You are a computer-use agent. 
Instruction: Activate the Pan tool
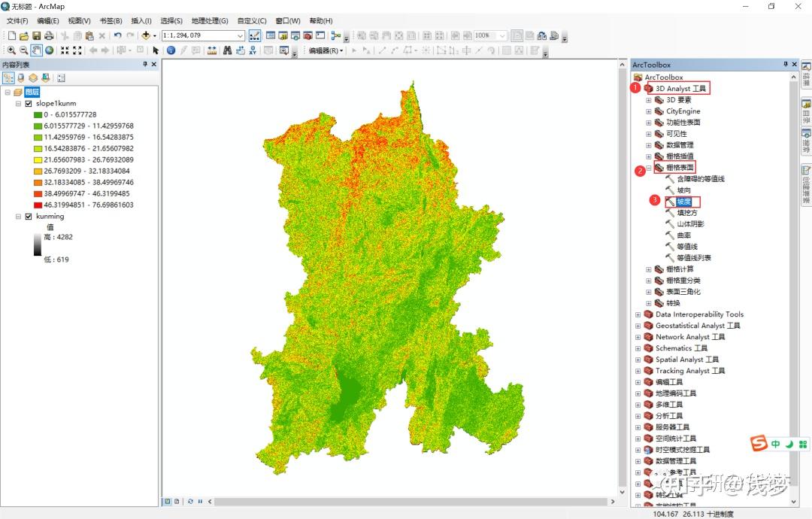(35, 50)
